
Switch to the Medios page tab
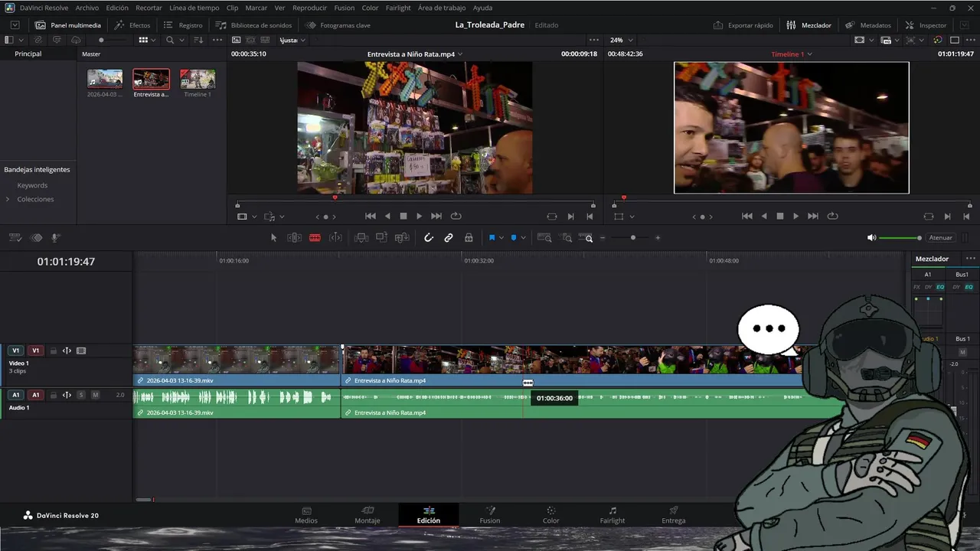pos(306,515)
